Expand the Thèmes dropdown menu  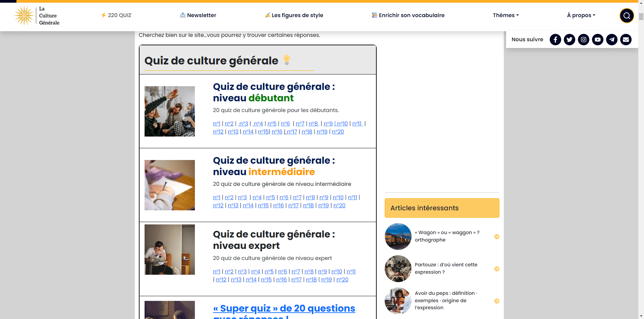tap(505, 15)
